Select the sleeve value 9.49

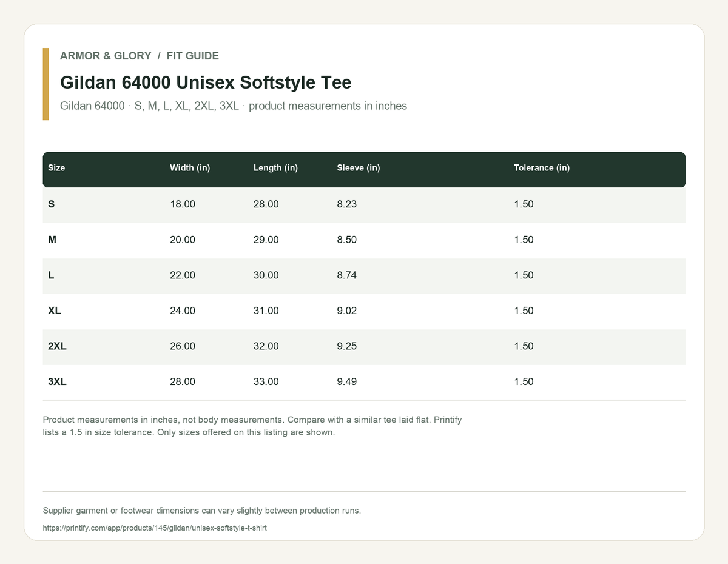tap(347, 381)
